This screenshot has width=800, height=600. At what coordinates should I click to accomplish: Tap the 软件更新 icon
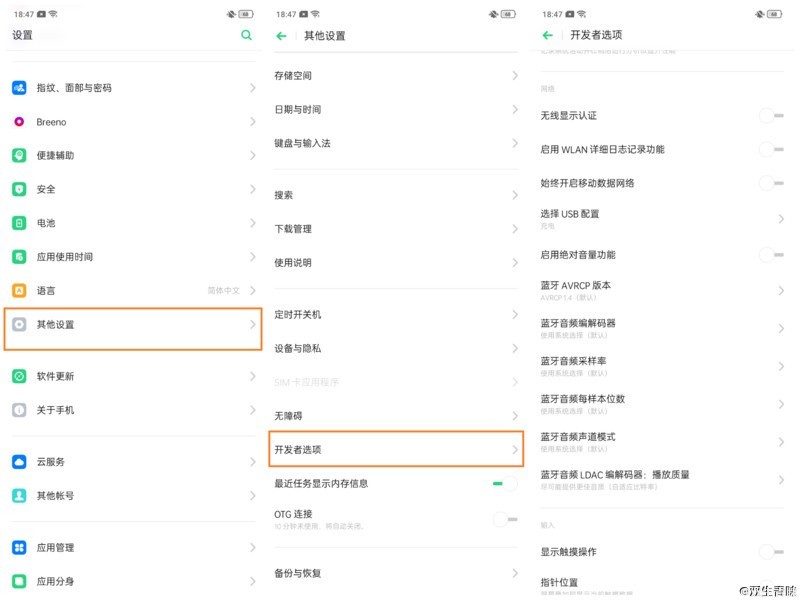[19, 376]
